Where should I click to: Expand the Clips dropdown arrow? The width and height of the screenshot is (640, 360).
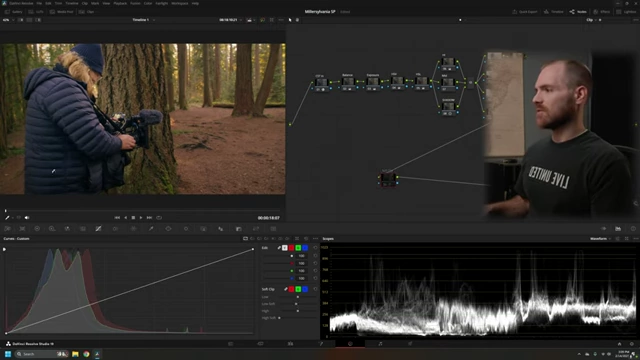tap(97, 12)
